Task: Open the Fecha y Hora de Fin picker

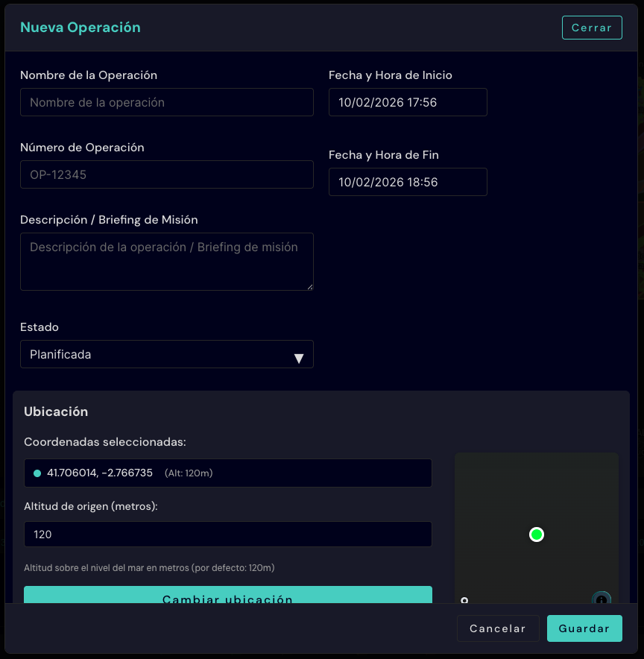Action: pos(408,182)
